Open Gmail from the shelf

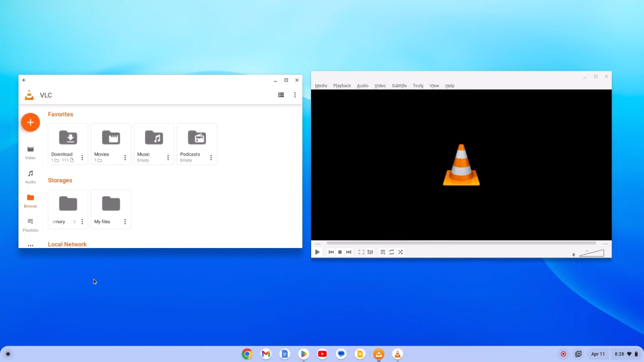click(266, 354)
